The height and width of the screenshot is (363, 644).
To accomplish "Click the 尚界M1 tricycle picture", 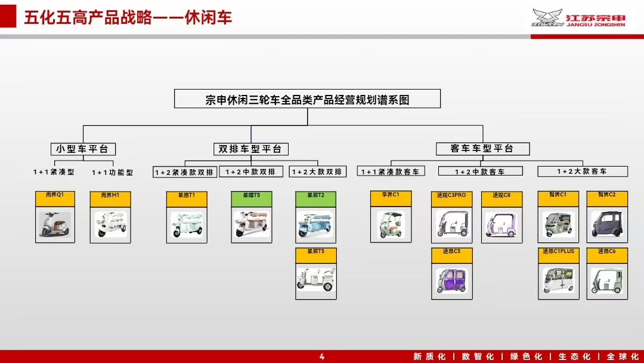I will (x=110, y=224).
